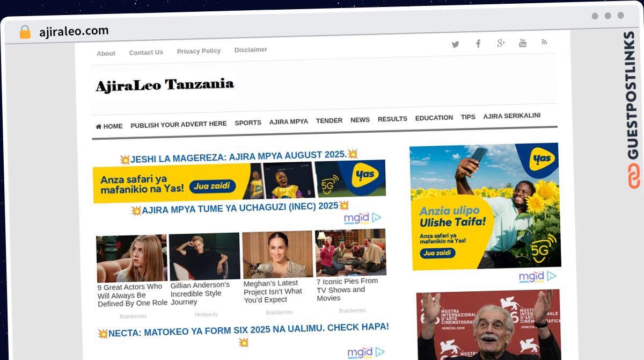Screen dimensions: 644x360
Task: Click the padlock icon in the address bar
Action: pyautogui.click(x=25, y=32)
